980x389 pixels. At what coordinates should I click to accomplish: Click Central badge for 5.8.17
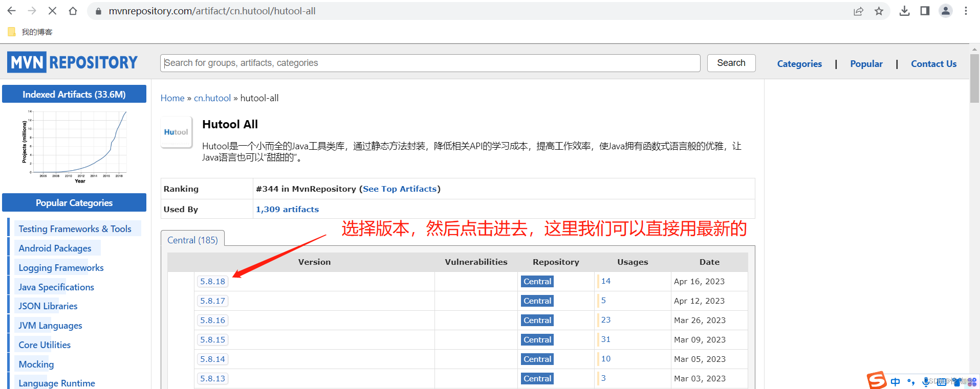537,301
